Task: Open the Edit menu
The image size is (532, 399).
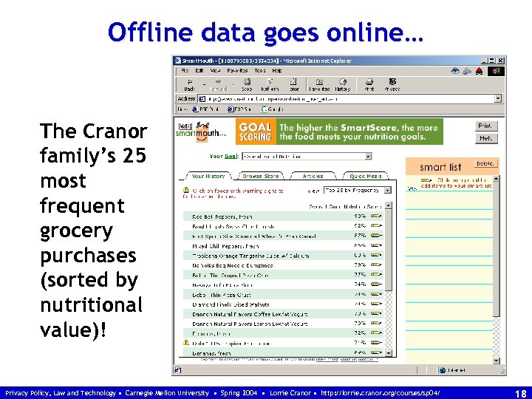Action: [199, 71]
